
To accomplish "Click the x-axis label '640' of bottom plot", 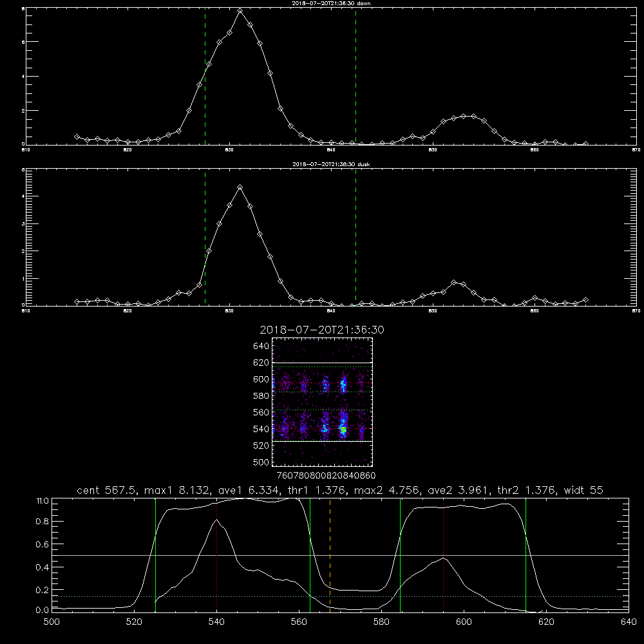I will tap(629, 622).
